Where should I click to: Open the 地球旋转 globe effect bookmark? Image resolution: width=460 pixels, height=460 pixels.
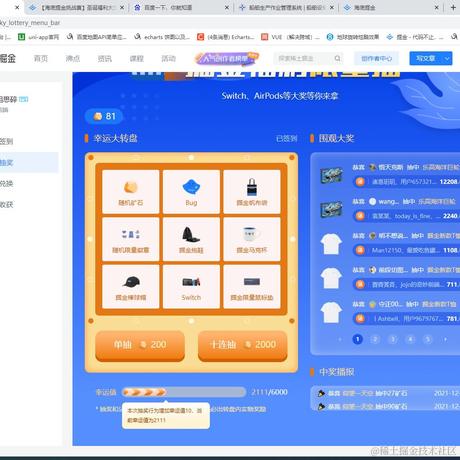[353, 37]
